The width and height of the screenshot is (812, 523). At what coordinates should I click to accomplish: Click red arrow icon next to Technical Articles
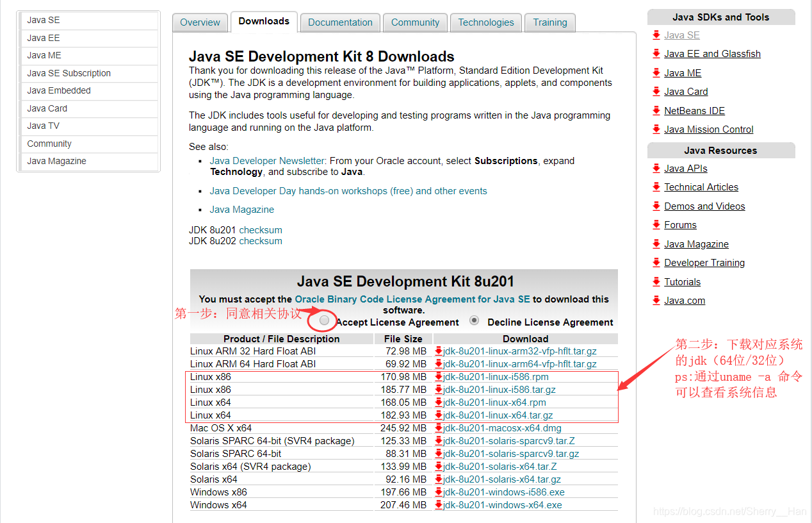coord(656,187)
